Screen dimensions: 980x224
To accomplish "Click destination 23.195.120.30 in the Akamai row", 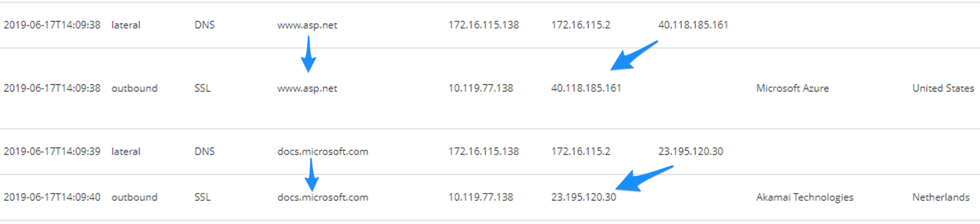I will (583, 197).
